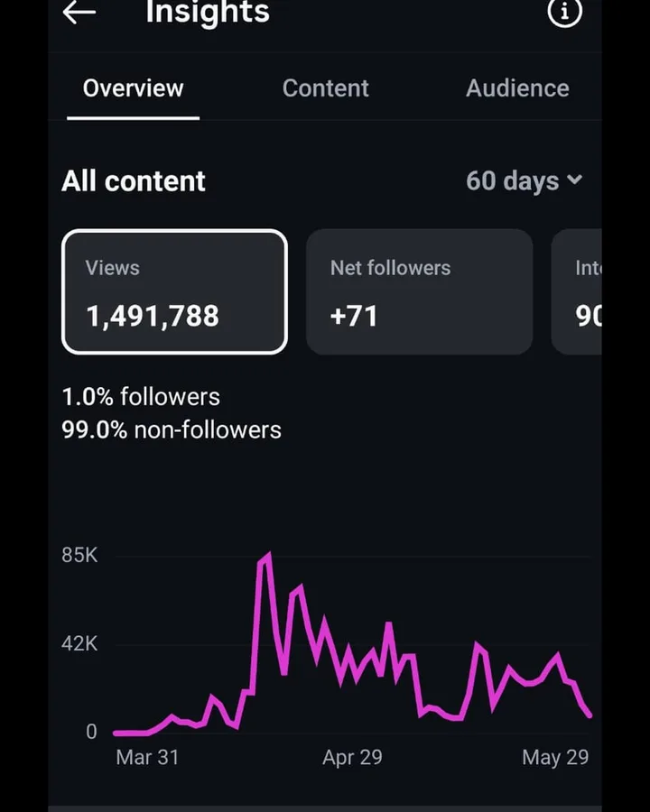Tap the All content heading
Image resolution: width=650 pixels, height=812 pixels.
[134, 181]
